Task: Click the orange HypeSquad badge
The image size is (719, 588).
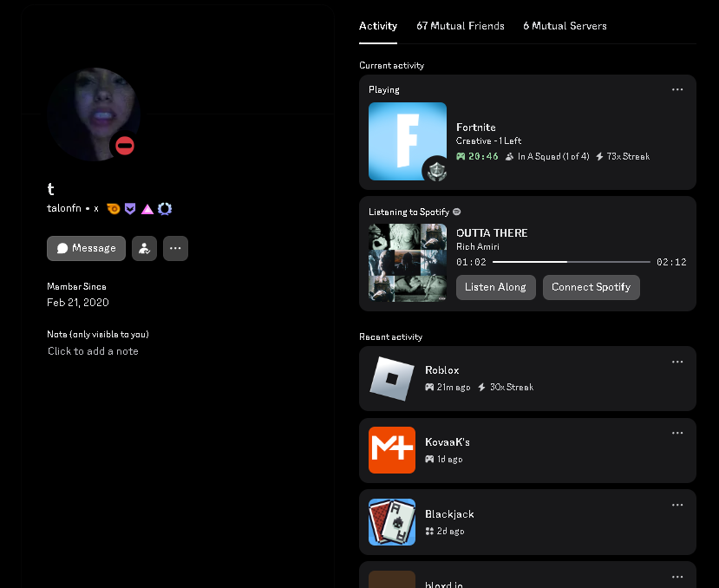Action: point(114,209)
